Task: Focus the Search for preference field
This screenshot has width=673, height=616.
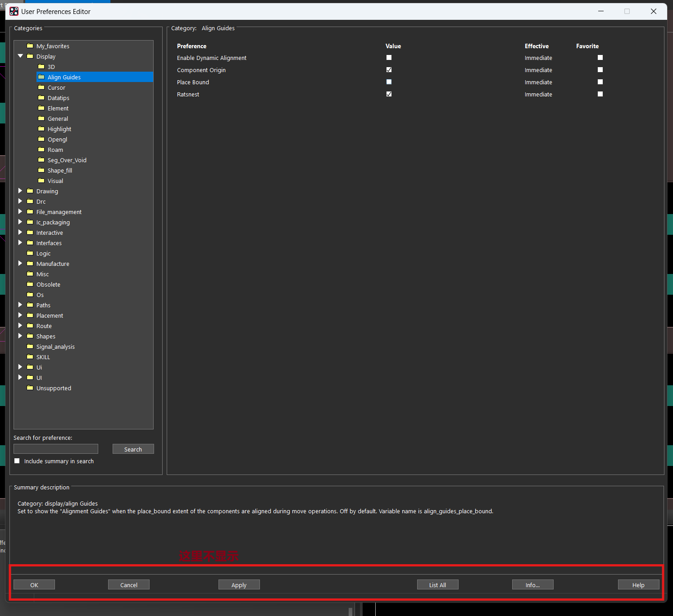Action: 56,449
